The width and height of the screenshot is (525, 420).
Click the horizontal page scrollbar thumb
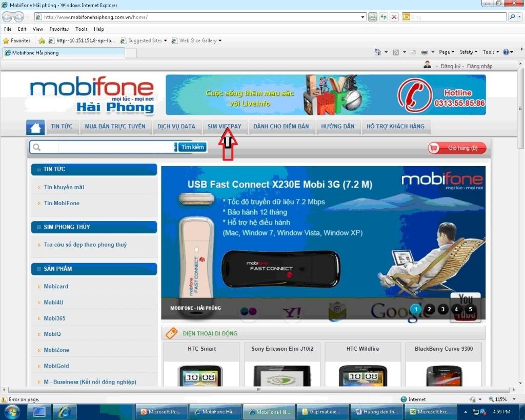pos(258,390)
